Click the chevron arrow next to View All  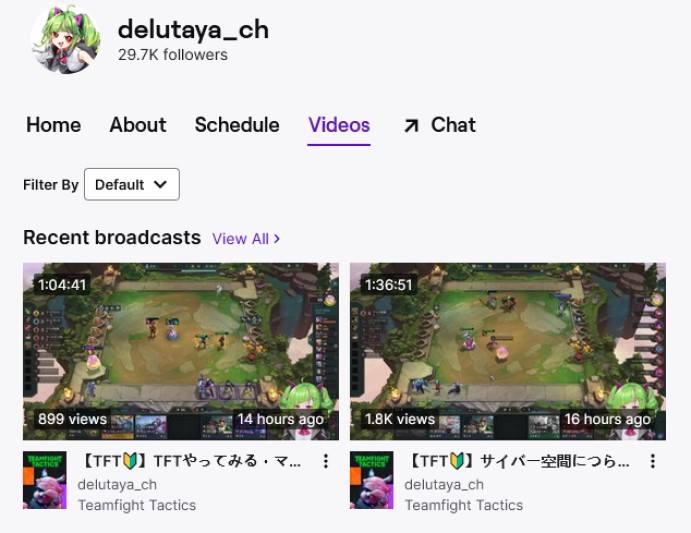pos(277,239)
